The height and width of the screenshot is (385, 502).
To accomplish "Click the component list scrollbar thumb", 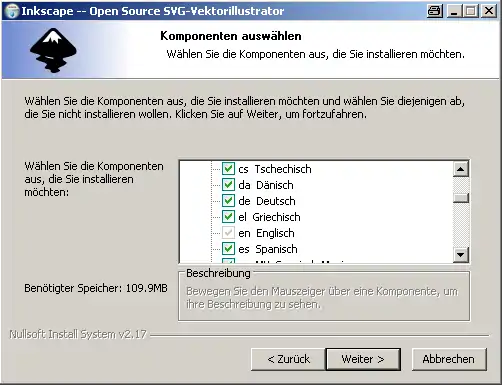I will [461, 198].
